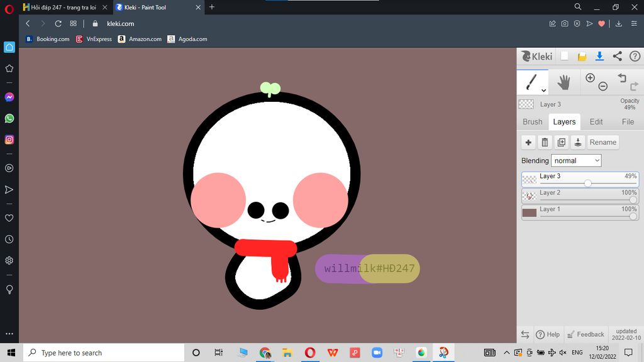Open Instagram in the Opera sidebar
Screen dimensions: 644x362
point(9,140)
